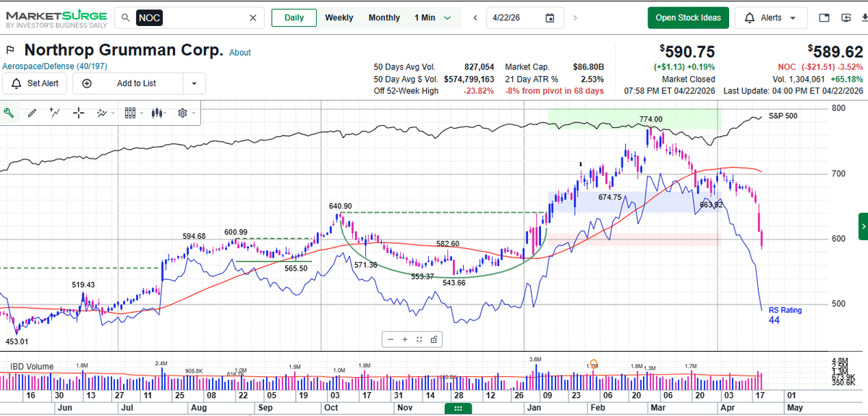
Task: Open the Alerts dropdown
Action: (773, 18)
